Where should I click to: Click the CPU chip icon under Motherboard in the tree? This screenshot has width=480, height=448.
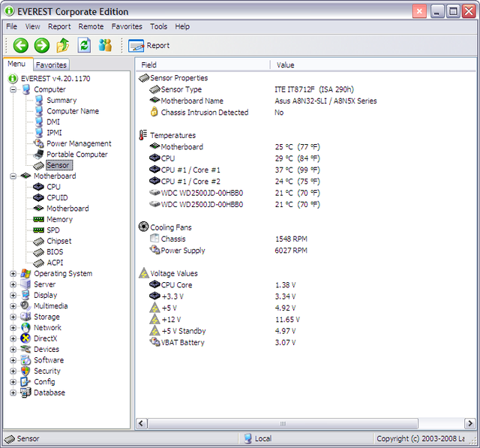coord(38,187)
